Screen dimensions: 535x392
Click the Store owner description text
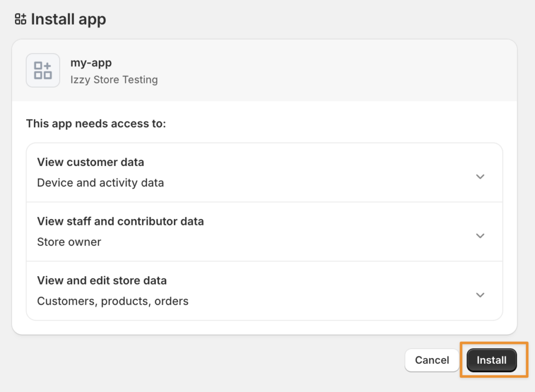(69, 242)
